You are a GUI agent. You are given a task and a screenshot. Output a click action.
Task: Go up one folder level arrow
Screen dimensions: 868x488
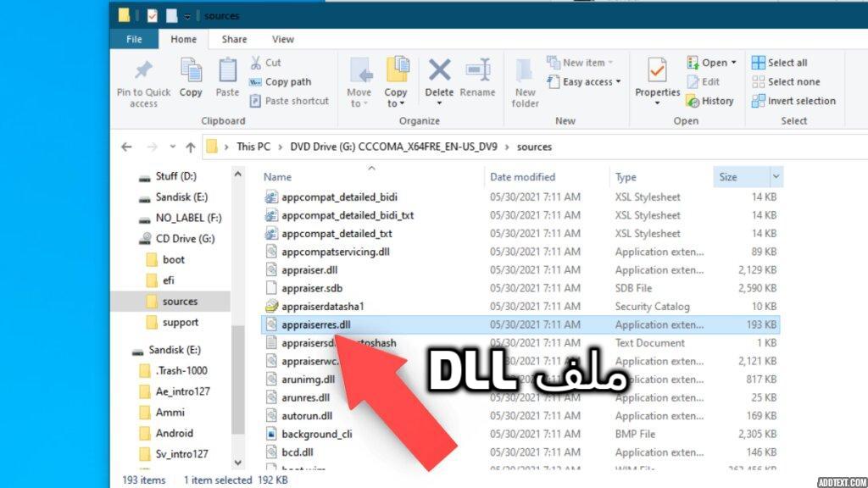[x=191, y=147]
